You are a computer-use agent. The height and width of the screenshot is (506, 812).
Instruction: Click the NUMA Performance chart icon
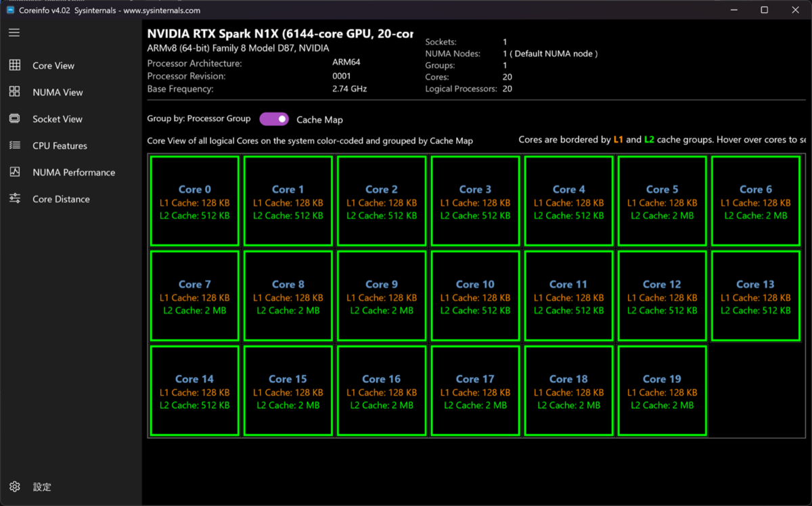tap(14, 172)
